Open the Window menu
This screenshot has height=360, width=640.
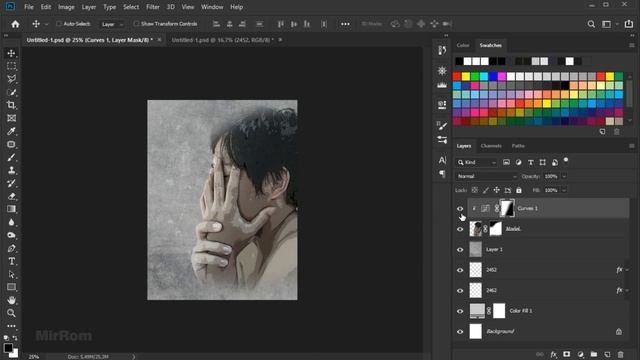pyautogui.click(x=212, y=7)
